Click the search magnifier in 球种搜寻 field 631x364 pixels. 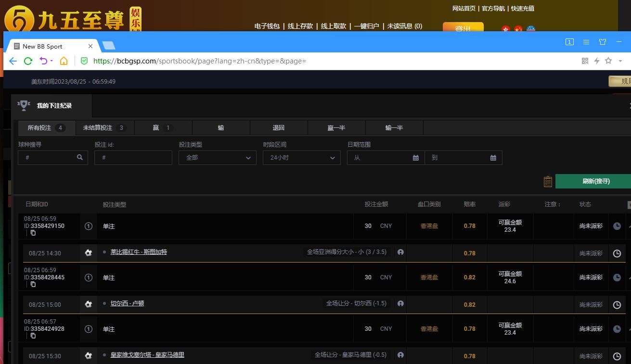coord(80,157)
